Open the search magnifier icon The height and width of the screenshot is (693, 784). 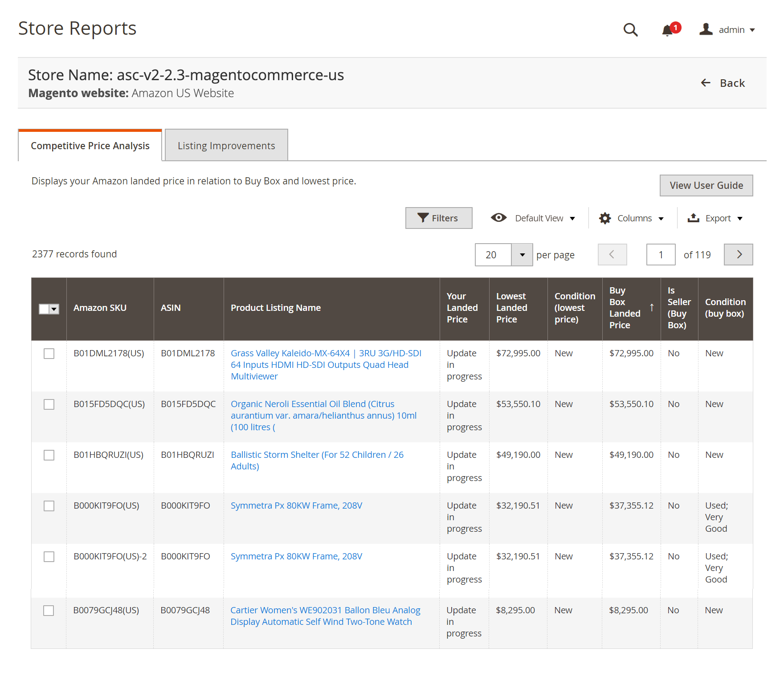tap(630, 30)
